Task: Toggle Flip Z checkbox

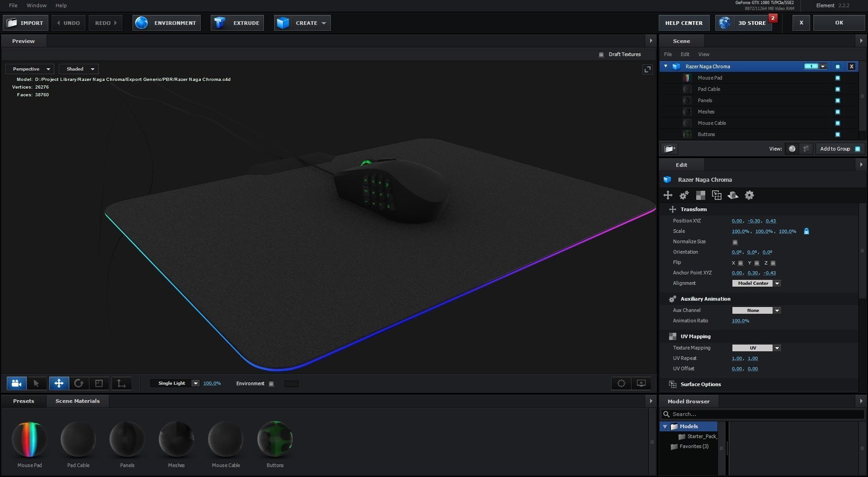Action: point(773,263)
